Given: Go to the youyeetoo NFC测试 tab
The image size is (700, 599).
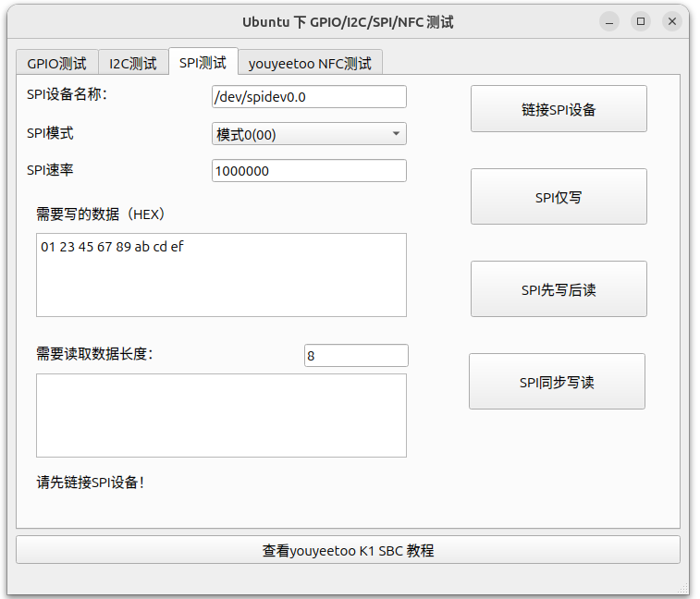Looking at the screenshot, I should (x=310, y=64).
